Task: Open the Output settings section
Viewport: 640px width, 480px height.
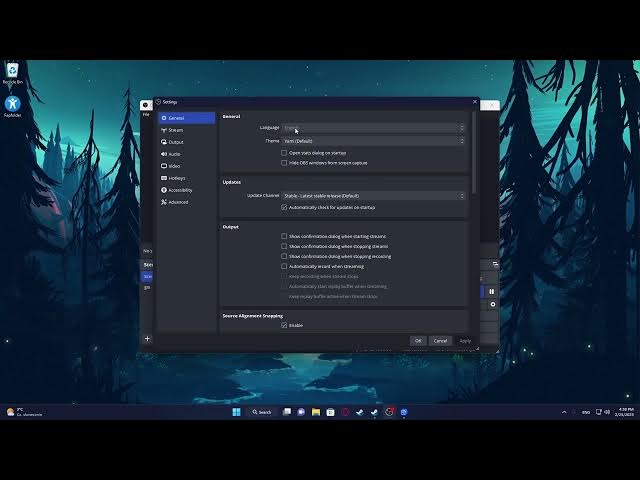Action: pyautogui.click(x=175, y=142)
